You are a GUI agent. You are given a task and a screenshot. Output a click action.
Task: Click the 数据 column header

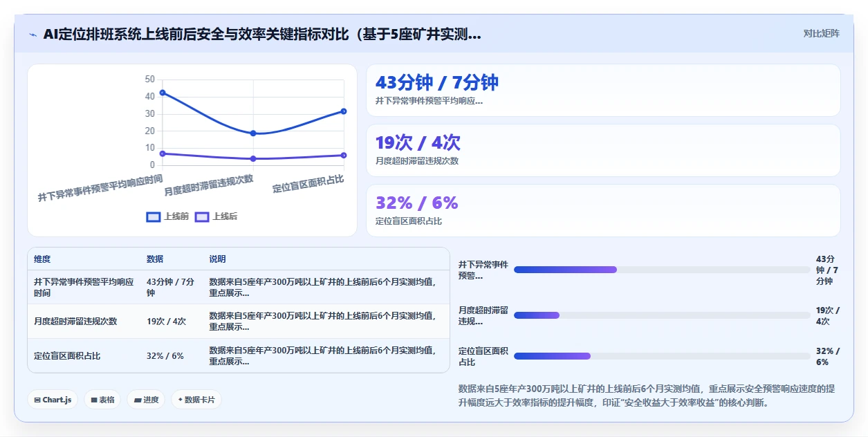(x=155, y=259)
